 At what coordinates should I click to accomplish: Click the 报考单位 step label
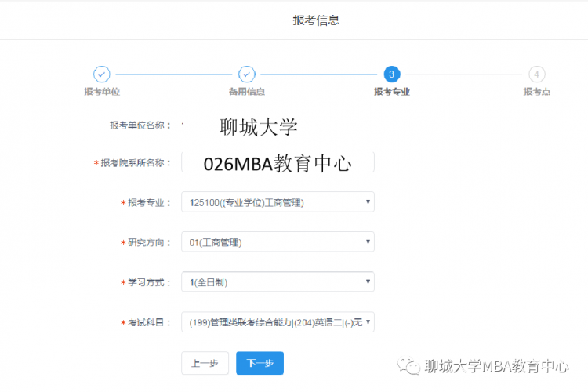point(102,92)
